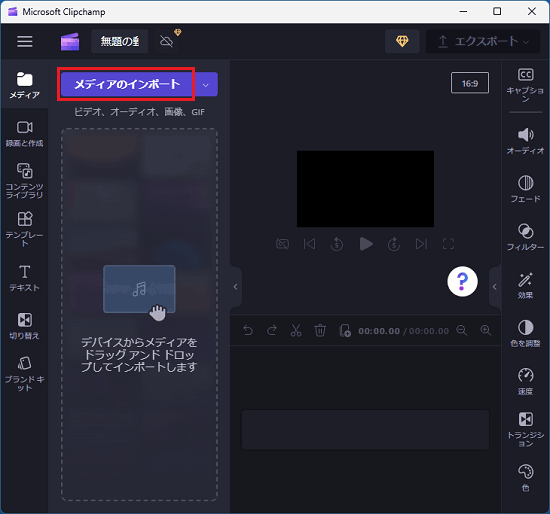
Task: Open the フェード fade panel
Action: [525, 189]
